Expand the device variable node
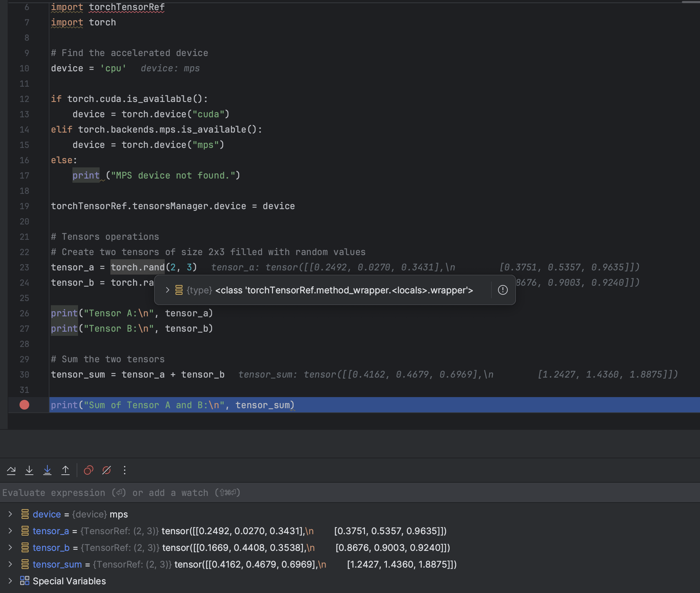The height and width of the screenshot is (593, 700). tap(10, 514)
